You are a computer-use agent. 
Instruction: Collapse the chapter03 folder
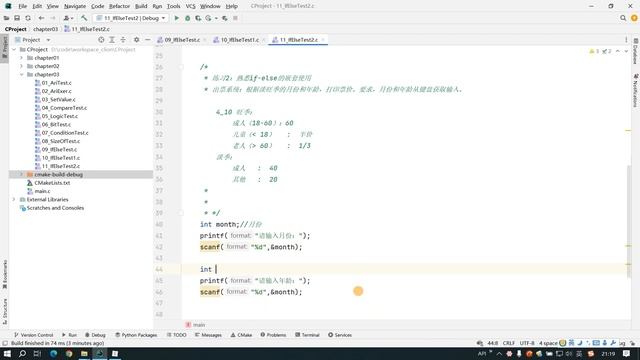21,75
